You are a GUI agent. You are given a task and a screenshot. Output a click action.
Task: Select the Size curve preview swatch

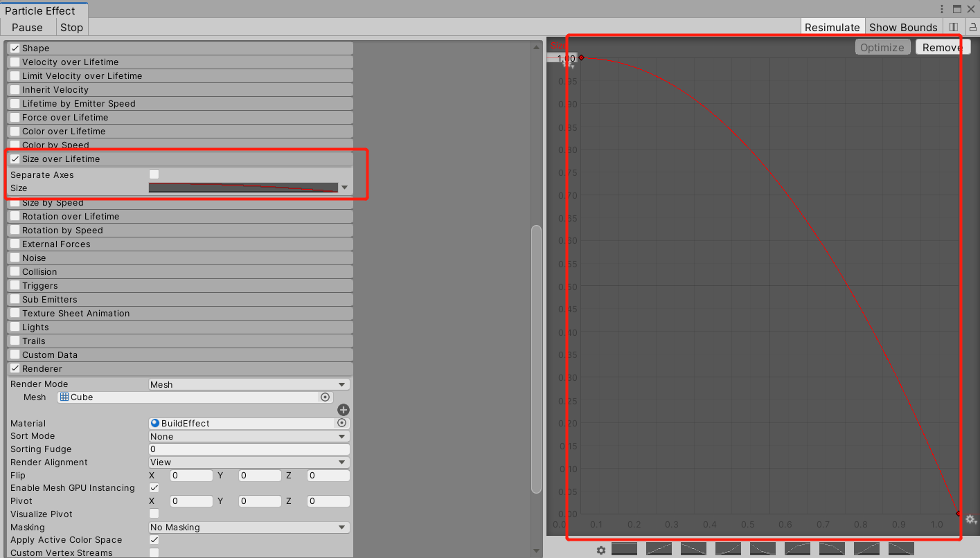(243, 188)
